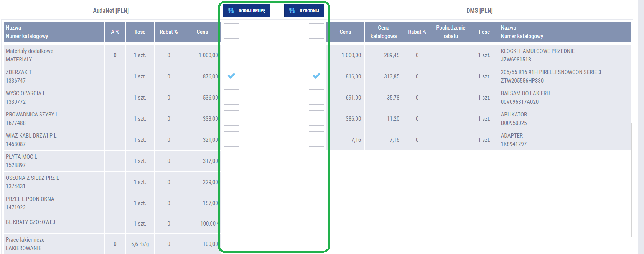The width and height of the screenshot is (644, 254).
Task: Select the APLIKATOR D00950025 row
Action: click(514, 119)
